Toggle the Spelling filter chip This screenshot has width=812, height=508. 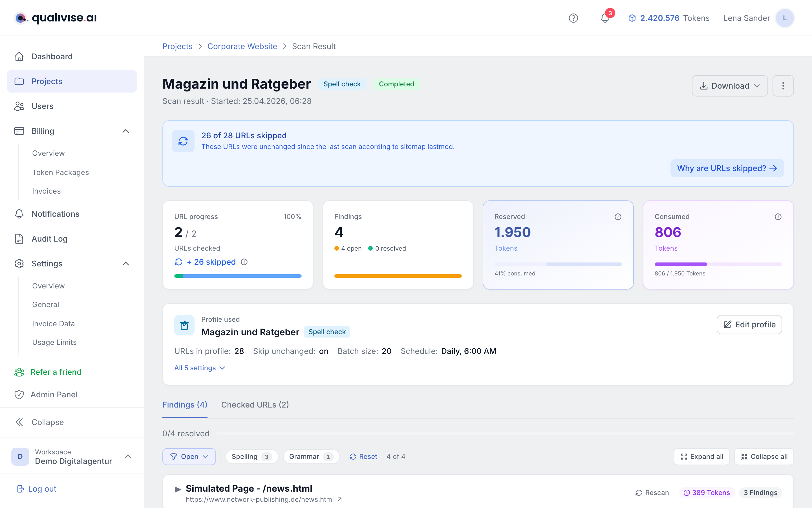coord(252,457)
